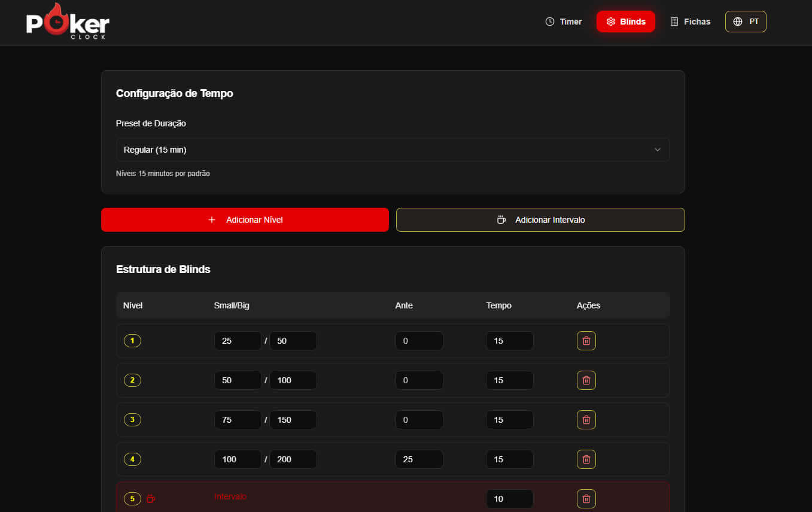Click the coffee cup icon on the Intervalo row
812x512 pixels.
click(x=151, y=499)
